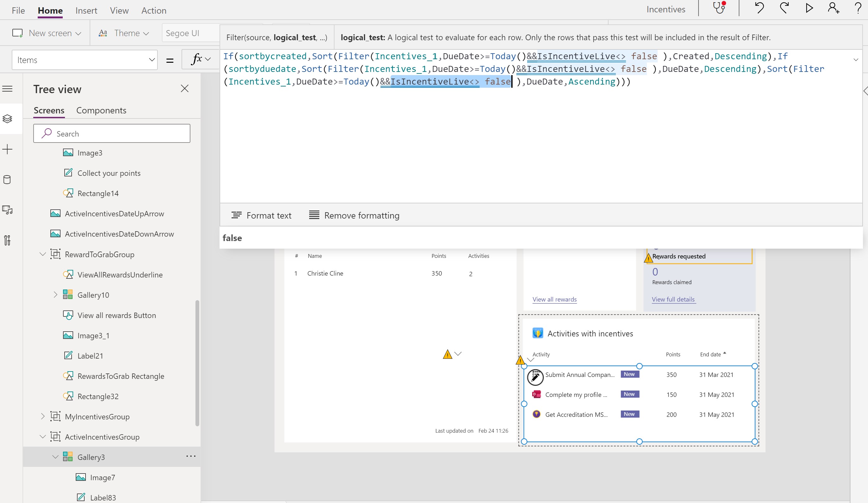The image size is (868, 503).
Task: Toggle the hamburger menu in left rail
Action: tap(7, 89)
